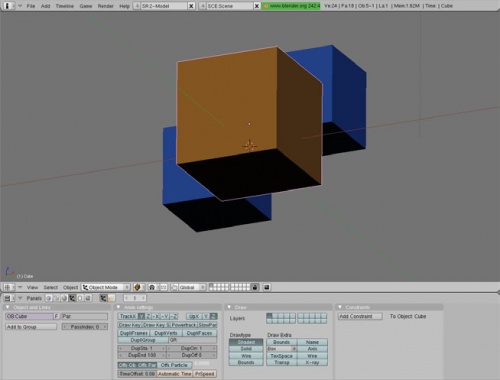Switch to Object context icon in Panels
Screen dimensions: 500x380
click(72, 298)
